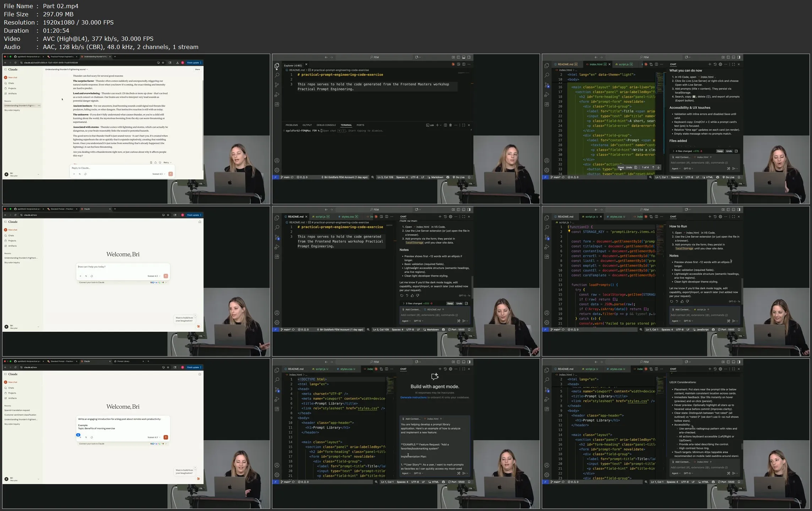The height and width of the screenshot is (511, 812).
Task: Switch to the PROBLEMS panel tab
Action: tap(291, 125)
